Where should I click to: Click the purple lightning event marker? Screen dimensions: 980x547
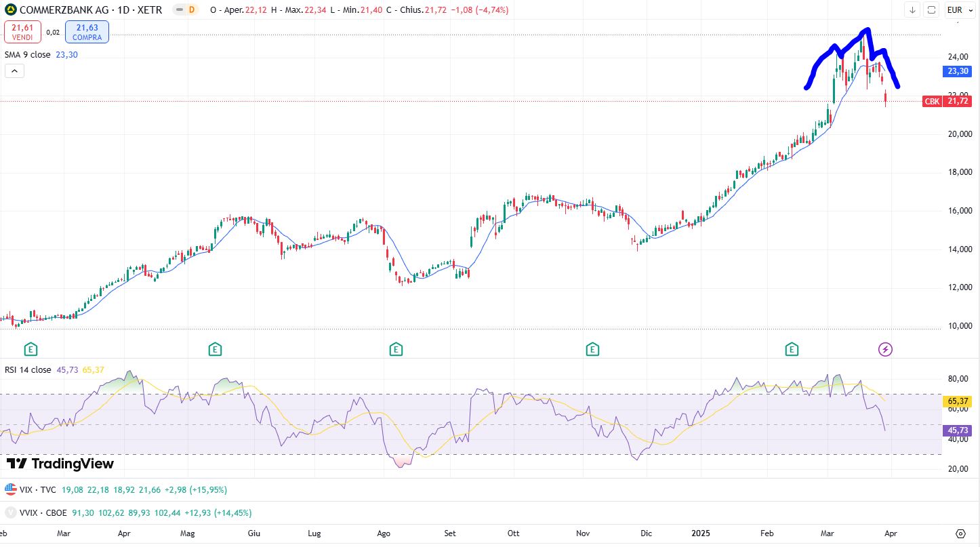(886, 350)
